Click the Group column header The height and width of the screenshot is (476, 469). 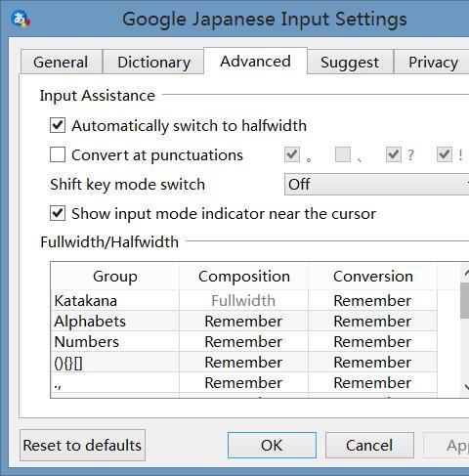115,277
